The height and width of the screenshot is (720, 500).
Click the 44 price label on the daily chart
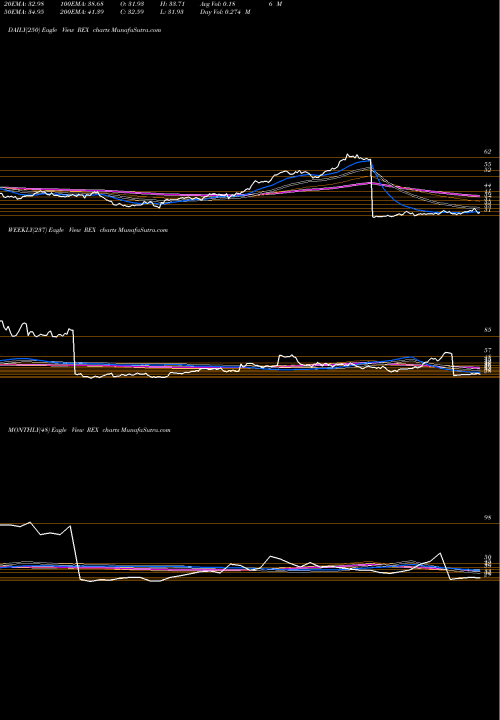point(487,186)
